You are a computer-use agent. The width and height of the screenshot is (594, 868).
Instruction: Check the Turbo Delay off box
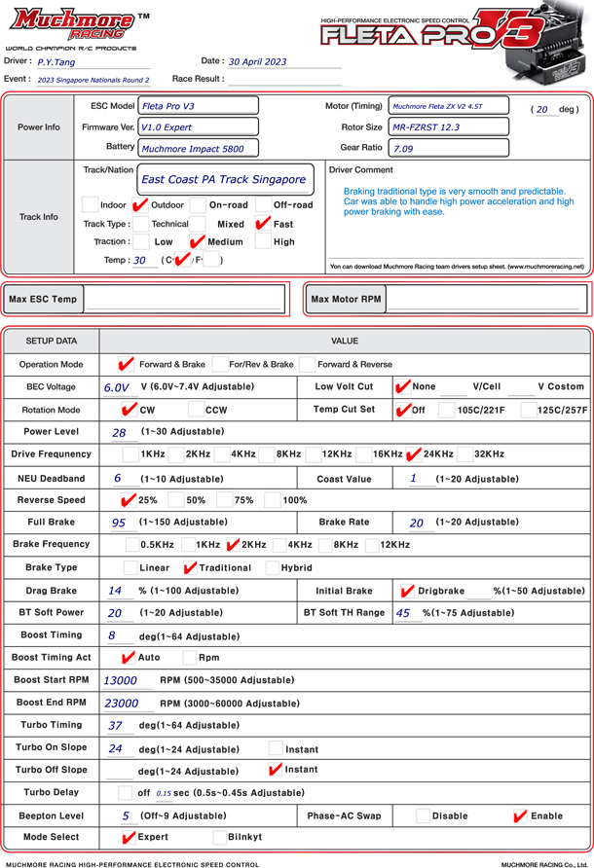[126, 792]
